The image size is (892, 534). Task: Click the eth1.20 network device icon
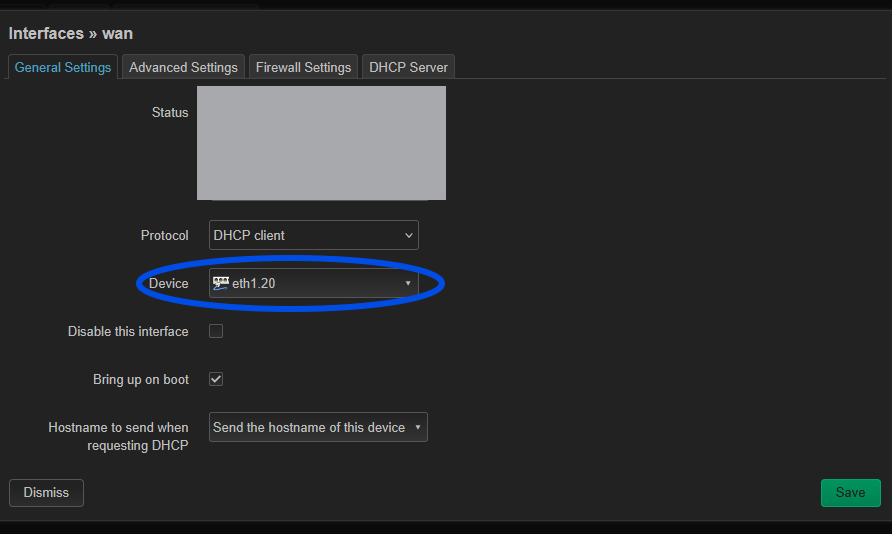tap(221, 283)
